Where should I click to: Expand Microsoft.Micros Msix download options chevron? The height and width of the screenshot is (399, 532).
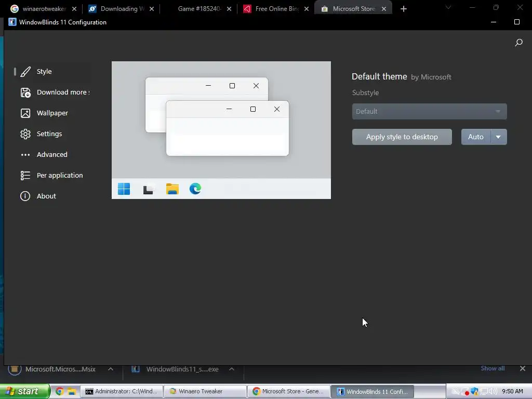tap(111, 369)
